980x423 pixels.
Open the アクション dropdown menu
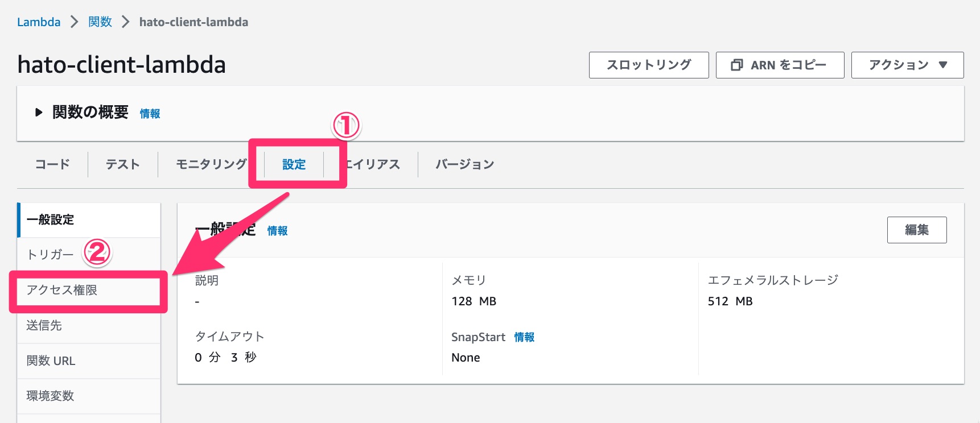[906, 65]
